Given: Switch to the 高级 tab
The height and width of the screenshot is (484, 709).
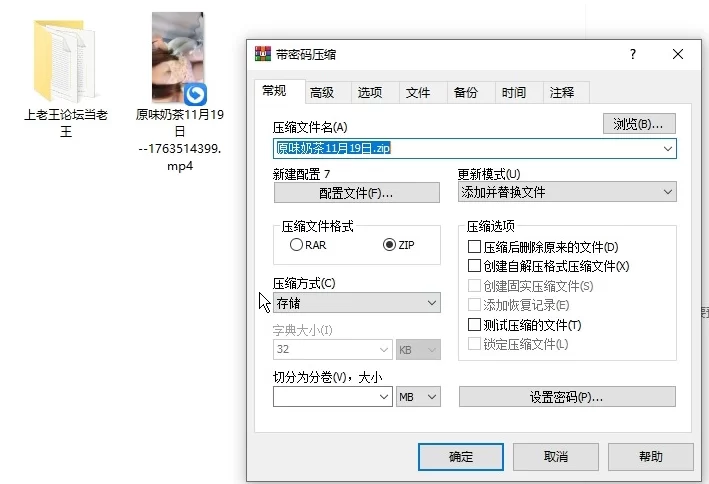Looking at the screenshot, I should (x=328, y=93).
